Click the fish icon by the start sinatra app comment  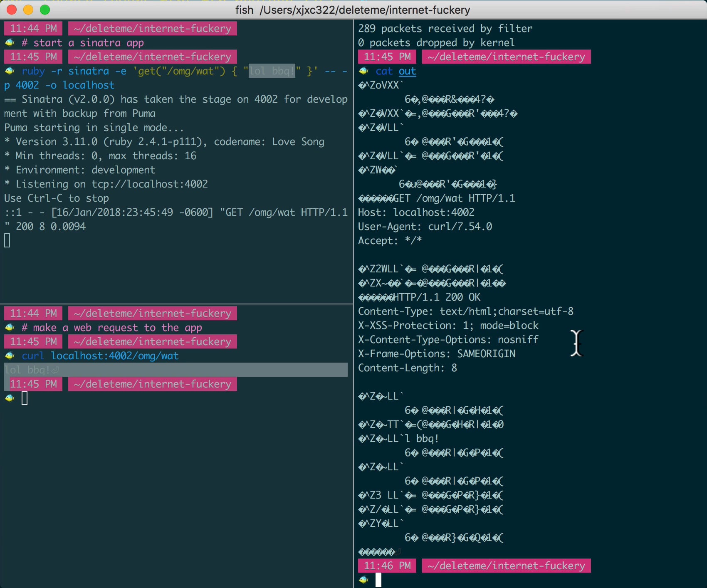[9, 42]
